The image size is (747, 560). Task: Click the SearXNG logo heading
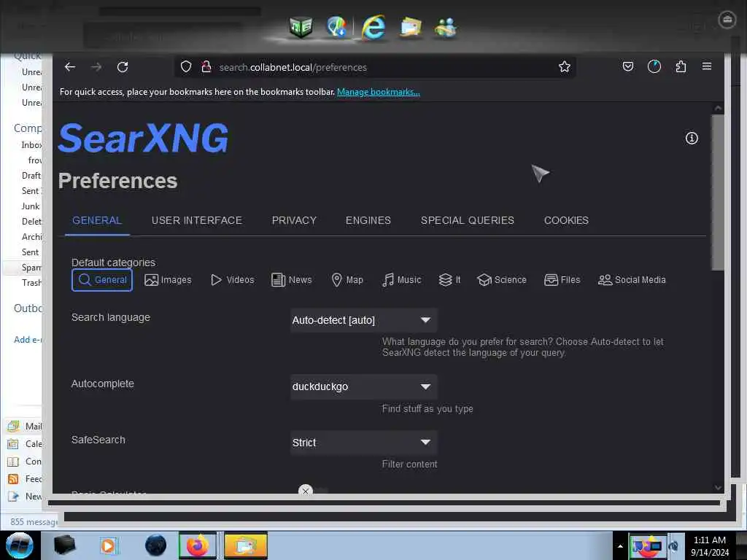143,138
